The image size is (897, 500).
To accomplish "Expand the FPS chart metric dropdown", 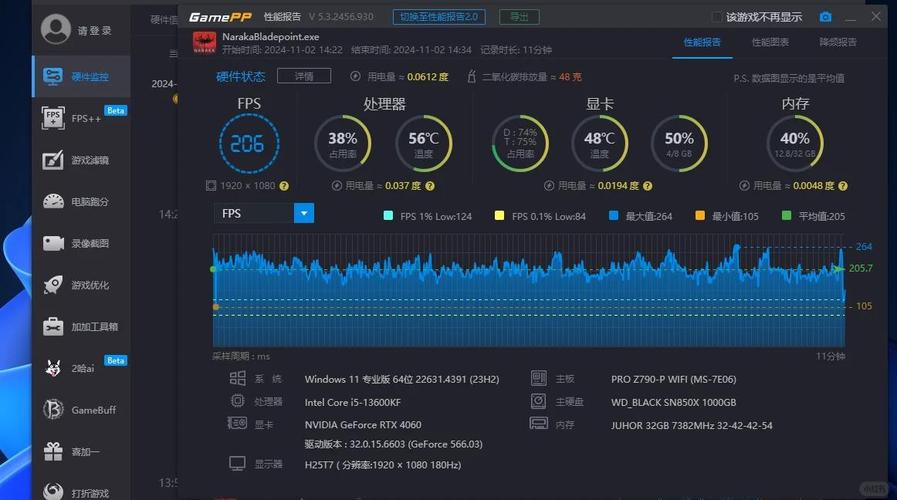I will tap(304, 213).
